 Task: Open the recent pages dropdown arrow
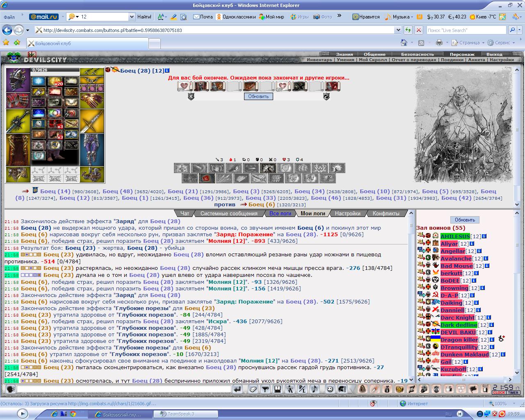click(x=27, y=30)
